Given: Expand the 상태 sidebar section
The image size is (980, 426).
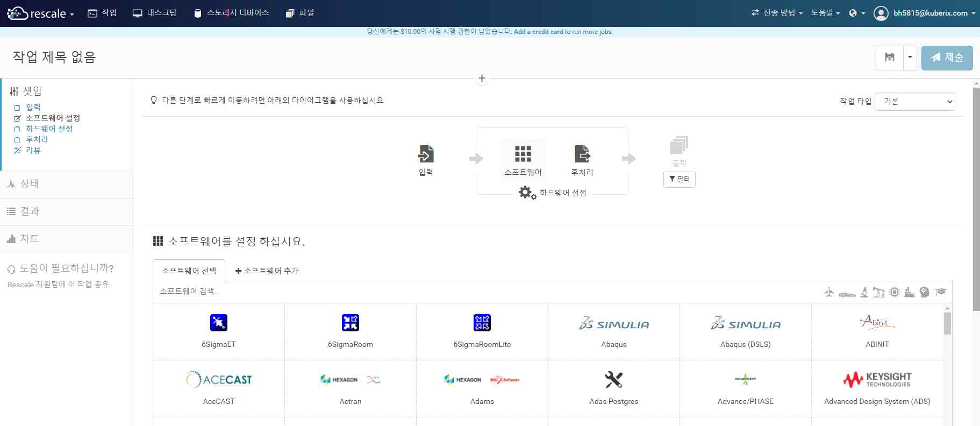Looking at the screenshot, I should pos(66,184).
